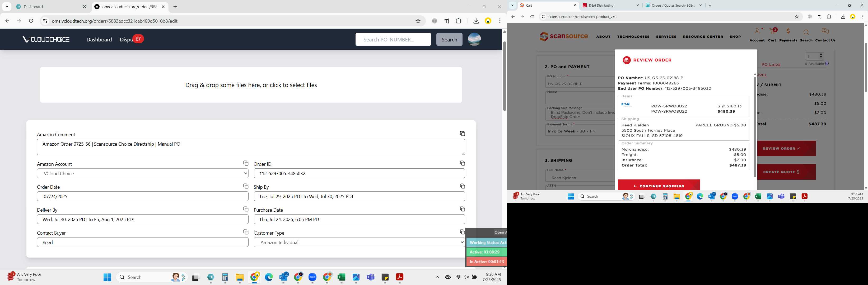Viewport: 868px width, 285px height.
Task: Click the red REVIEW ORDER button
Action: (786, 148)
